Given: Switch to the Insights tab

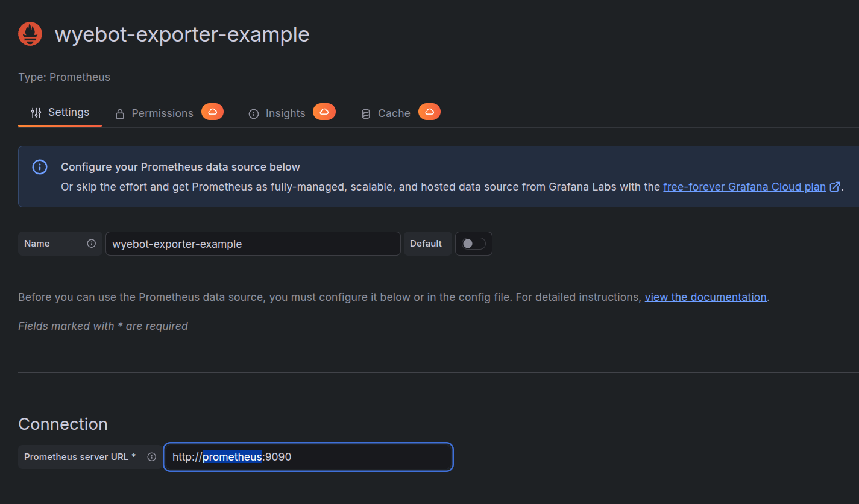Looking at the screenshot, I should point(292,113).
